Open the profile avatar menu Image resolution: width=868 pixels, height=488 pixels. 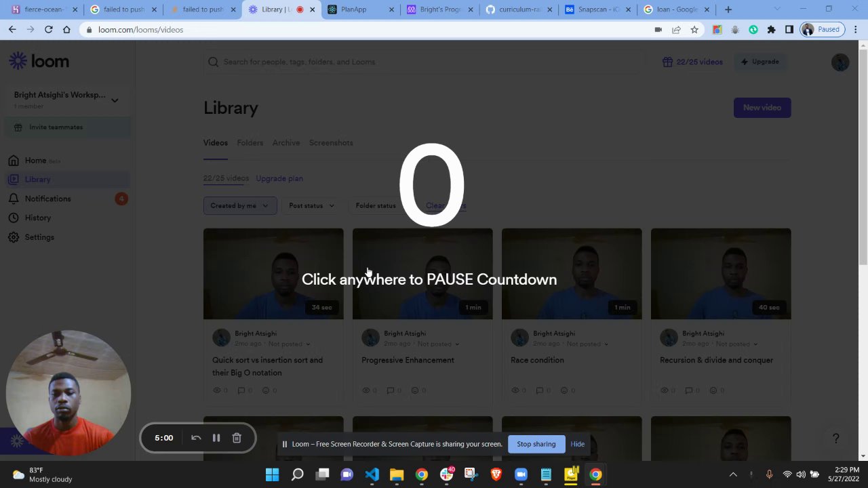point(840,62)
